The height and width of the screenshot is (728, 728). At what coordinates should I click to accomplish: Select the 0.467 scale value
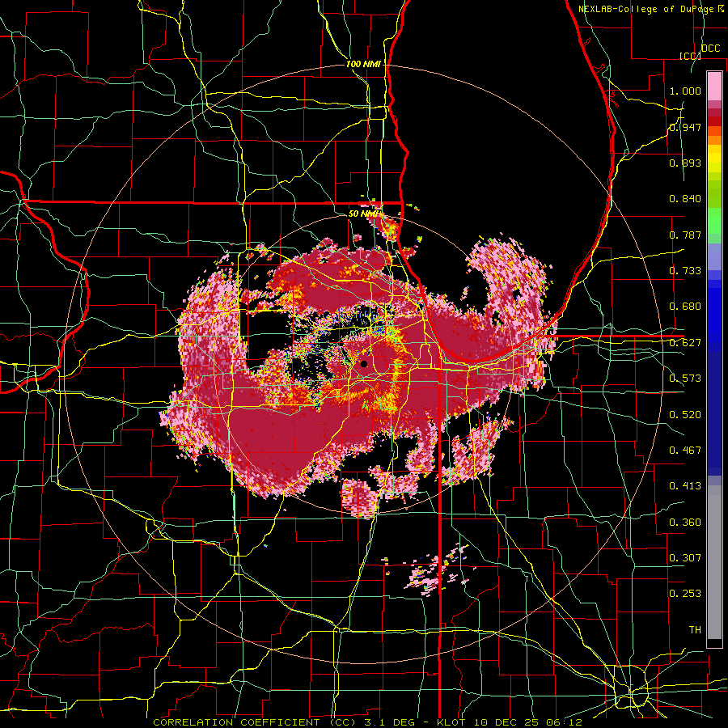coord(685,451)
